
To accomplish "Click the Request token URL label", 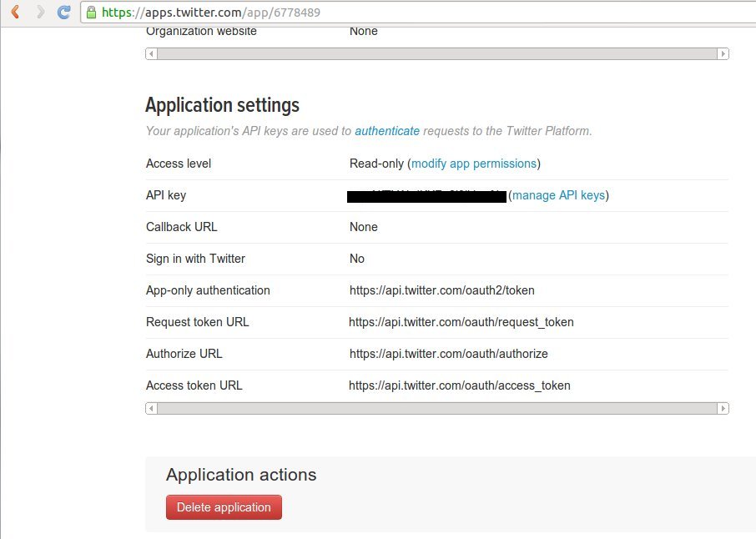I will click(197, 322).
